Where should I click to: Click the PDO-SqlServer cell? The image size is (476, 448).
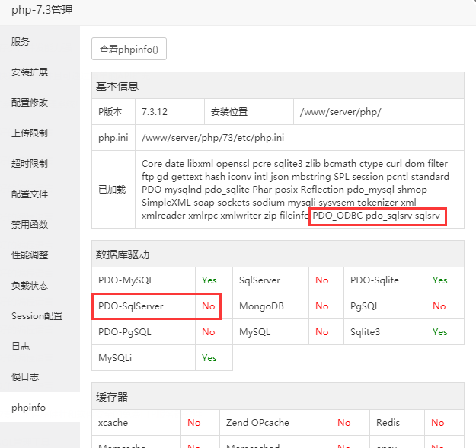(144, 306)
